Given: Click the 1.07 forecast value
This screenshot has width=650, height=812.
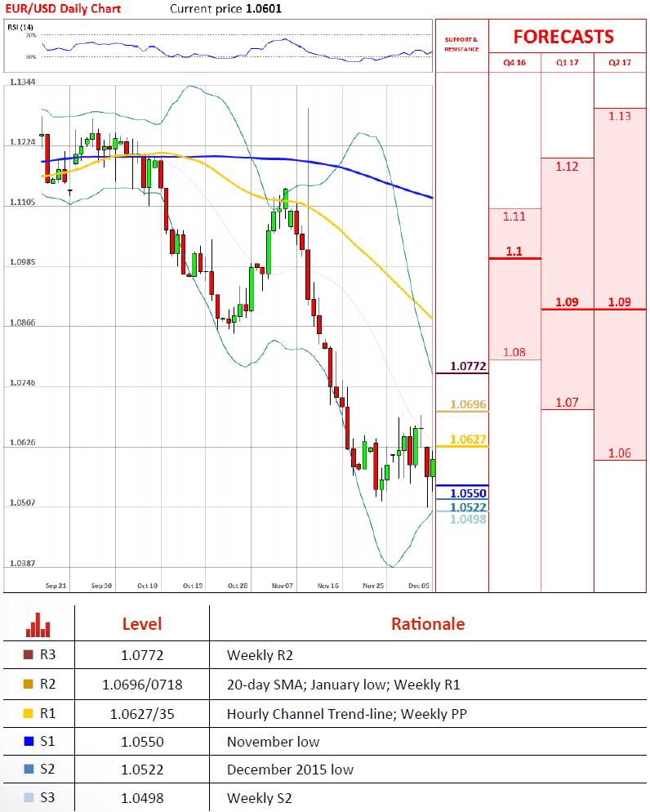Looking at the screenshot, I should pos(568,403).
